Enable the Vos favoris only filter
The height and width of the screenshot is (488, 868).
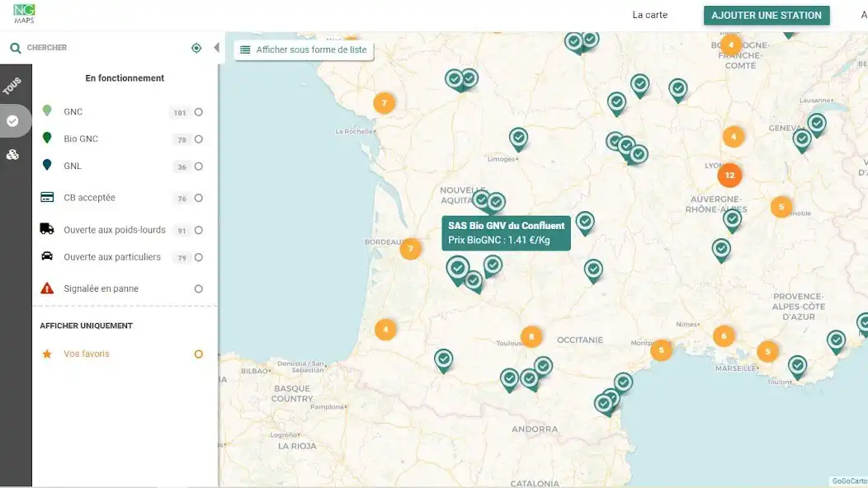tap(198, 353)
